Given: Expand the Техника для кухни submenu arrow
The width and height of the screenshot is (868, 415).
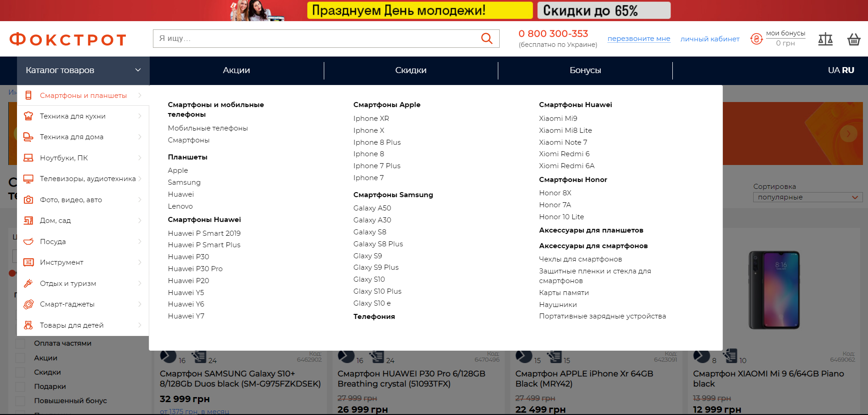Looking at the screenshot, I should tap(140, 116).
